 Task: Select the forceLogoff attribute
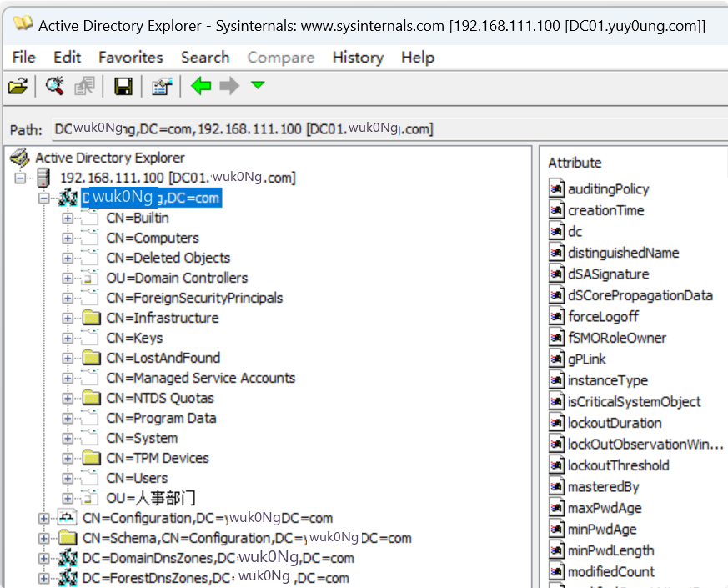tap(603, 317)
